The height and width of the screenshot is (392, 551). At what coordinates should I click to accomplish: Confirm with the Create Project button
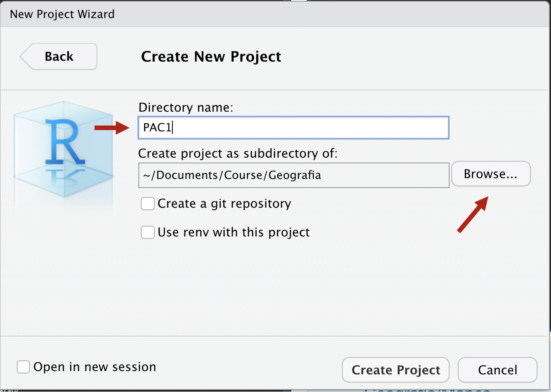point(396,370)
